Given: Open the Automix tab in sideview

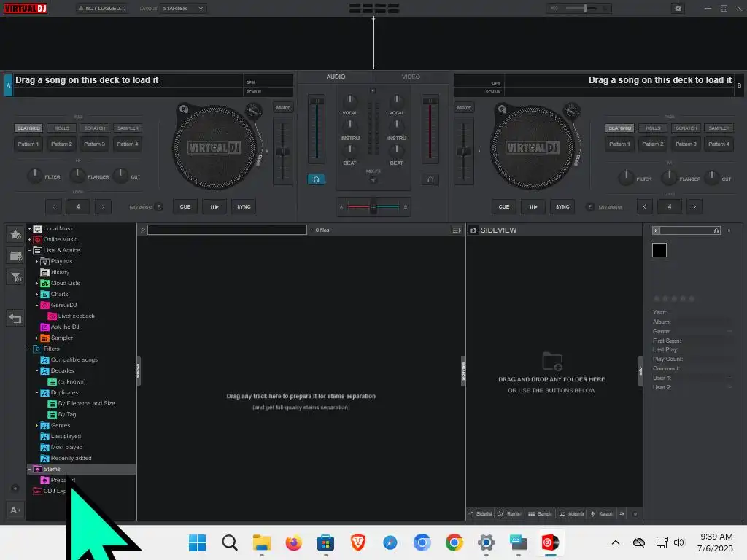Looking at the screenshot, I should coord(571,514).
